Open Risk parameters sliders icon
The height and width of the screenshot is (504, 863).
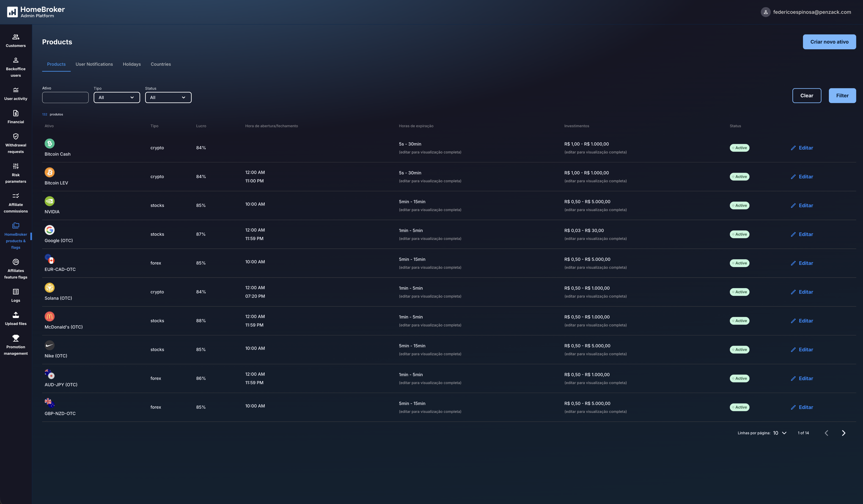coord(16,166)
